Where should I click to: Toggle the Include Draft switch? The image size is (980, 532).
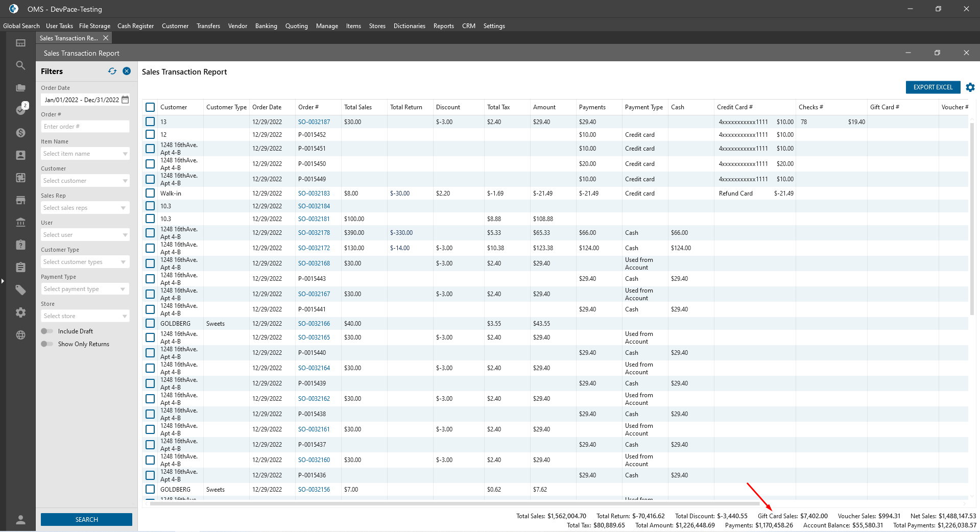[x=47, y=331]
